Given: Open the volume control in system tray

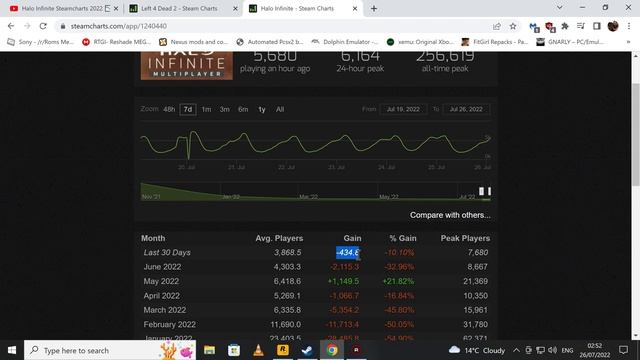Looking at the screenshot, I should tap(552, 350).
